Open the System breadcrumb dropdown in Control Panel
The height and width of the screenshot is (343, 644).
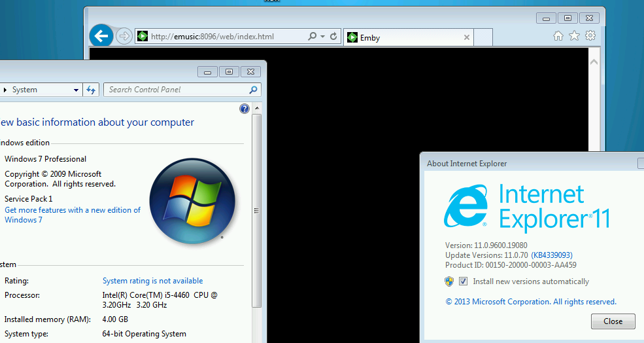click(76, 90)
